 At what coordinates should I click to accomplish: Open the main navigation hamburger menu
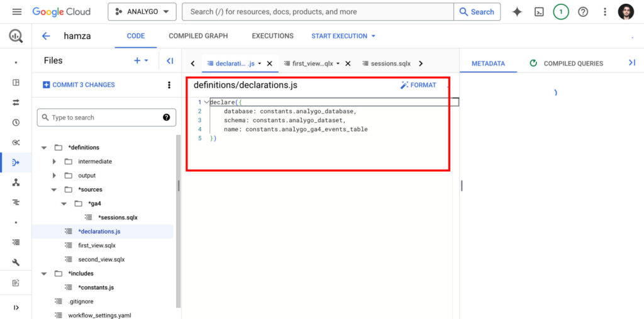[17, 12]
